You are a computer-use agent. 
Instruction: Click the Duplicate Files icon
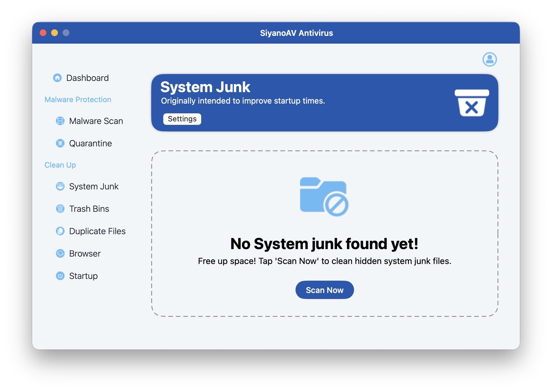coord(60,231)
